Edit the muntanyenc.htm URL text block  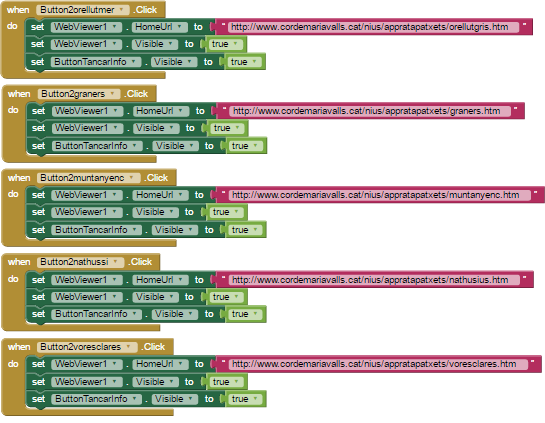coord(380,195)
